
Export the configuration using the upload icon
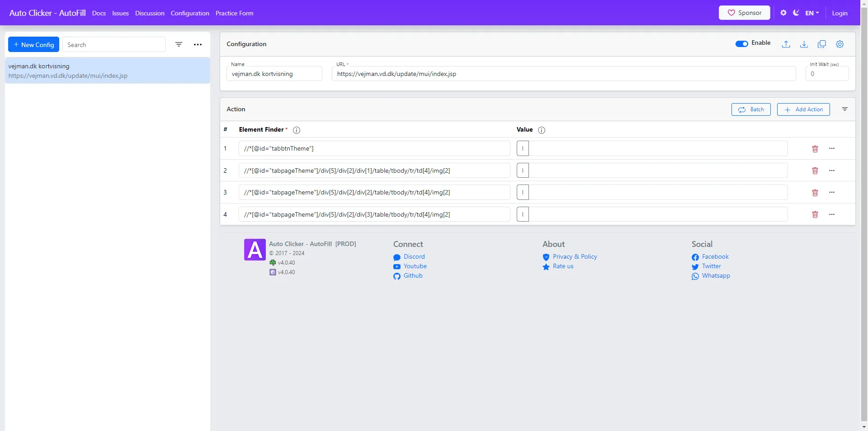point(786,44)
